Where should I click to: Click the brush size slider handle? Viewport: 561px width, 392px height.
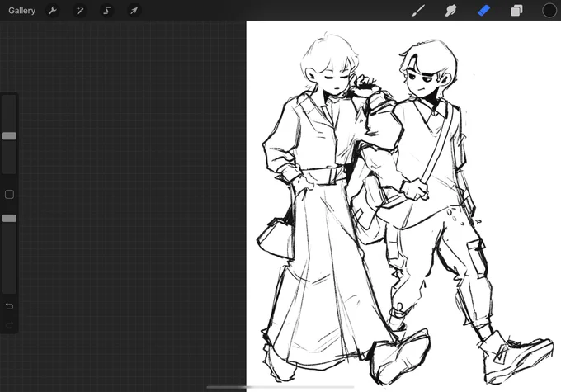(9, 135)
